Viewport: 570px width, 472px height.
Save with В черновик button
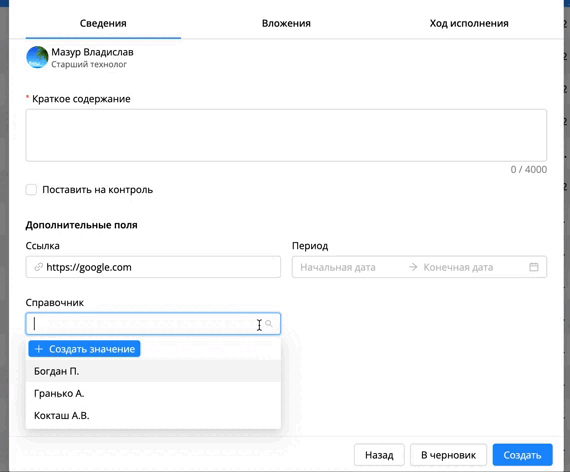[448, 455]
